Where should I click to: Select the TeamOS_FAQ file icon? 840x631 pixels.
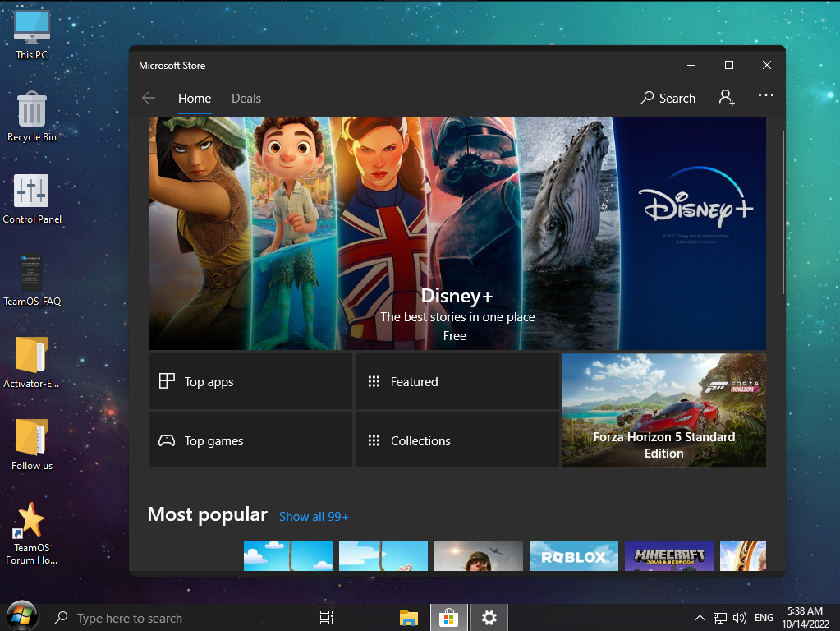click(x=31, y=280)
